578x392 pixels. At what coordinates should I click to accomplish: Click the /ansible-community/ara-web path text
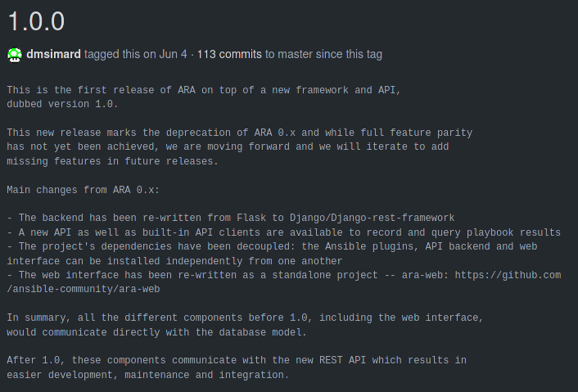click(84, 289)
